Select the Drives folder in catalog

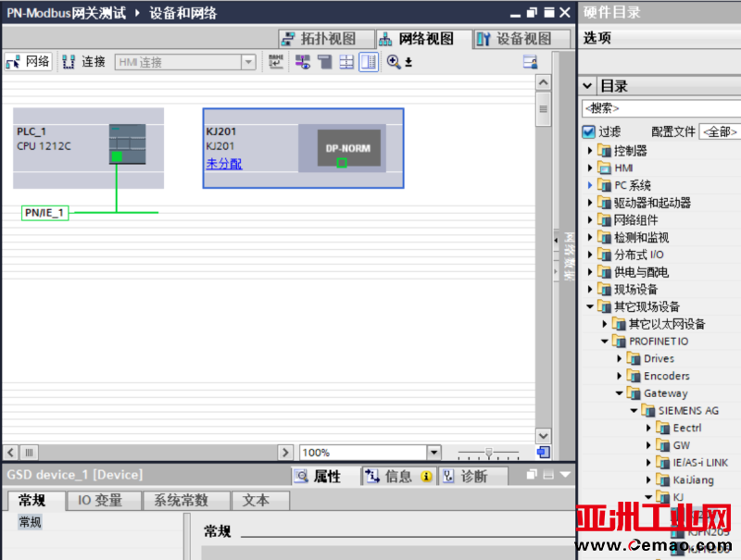659,358
